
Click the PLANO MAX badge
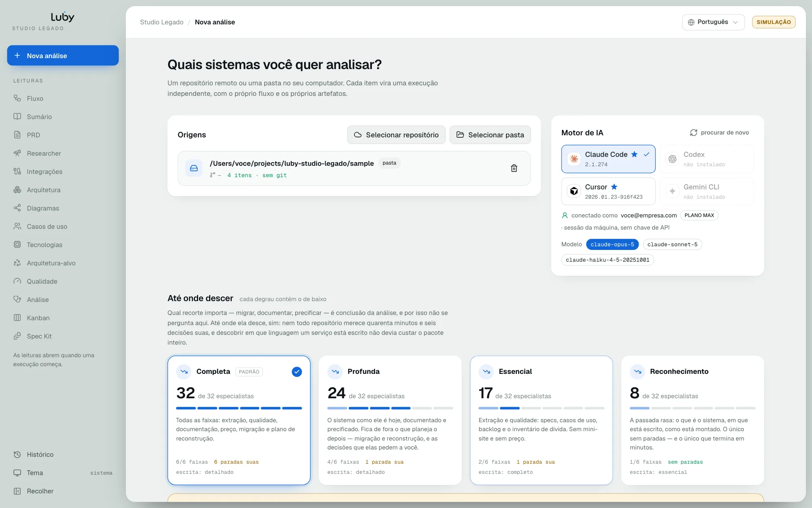699,215
